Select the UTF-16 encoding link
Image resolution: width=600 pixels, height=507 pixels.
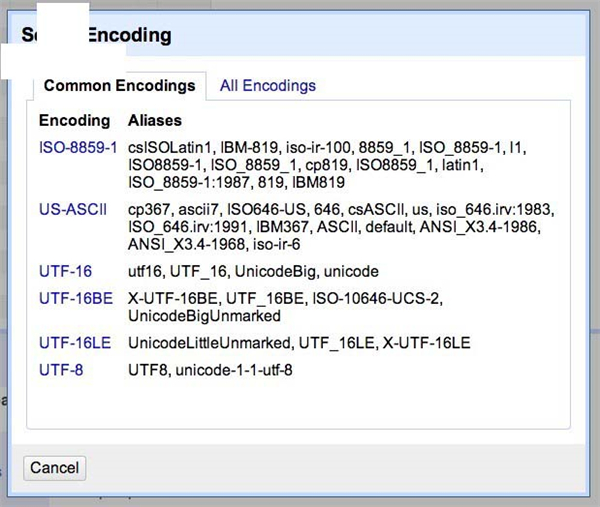tap(66, 271)
